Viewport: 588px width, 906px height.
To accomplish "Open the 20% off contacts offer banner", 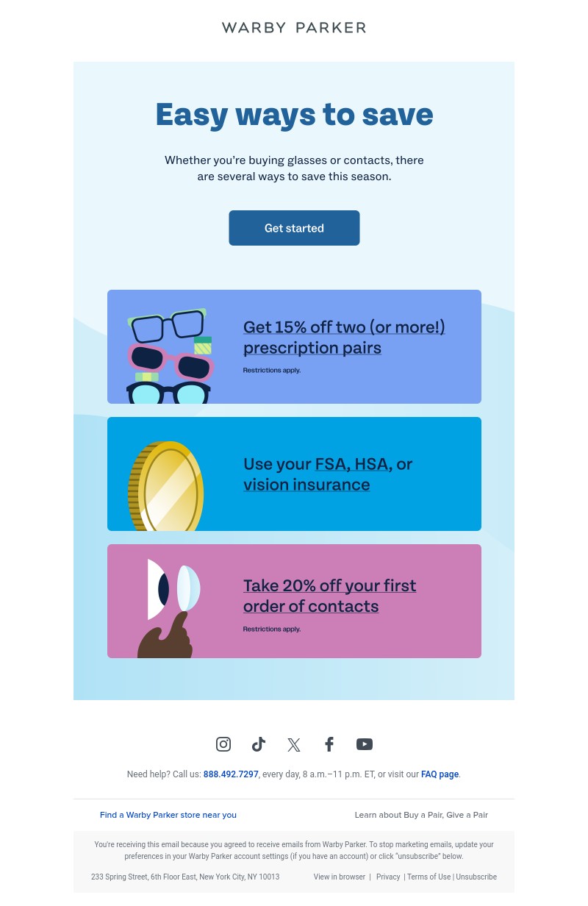I will (x=294, y=601).
